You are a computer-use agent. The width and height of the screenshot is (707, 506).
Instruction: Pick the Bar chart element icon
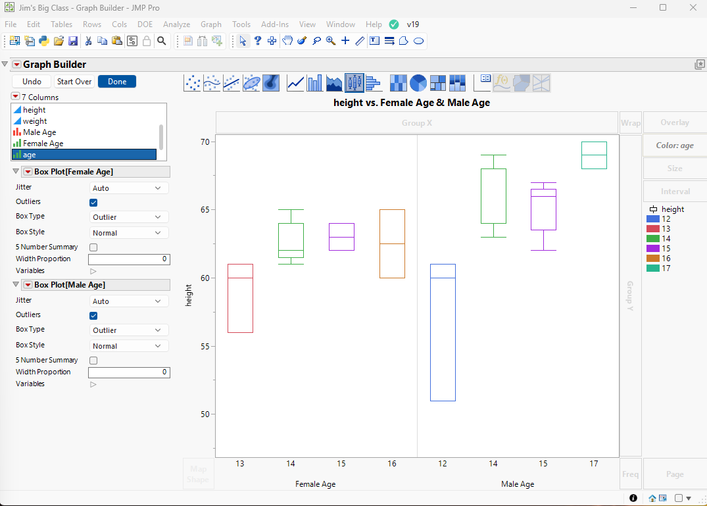pos(315,83)
